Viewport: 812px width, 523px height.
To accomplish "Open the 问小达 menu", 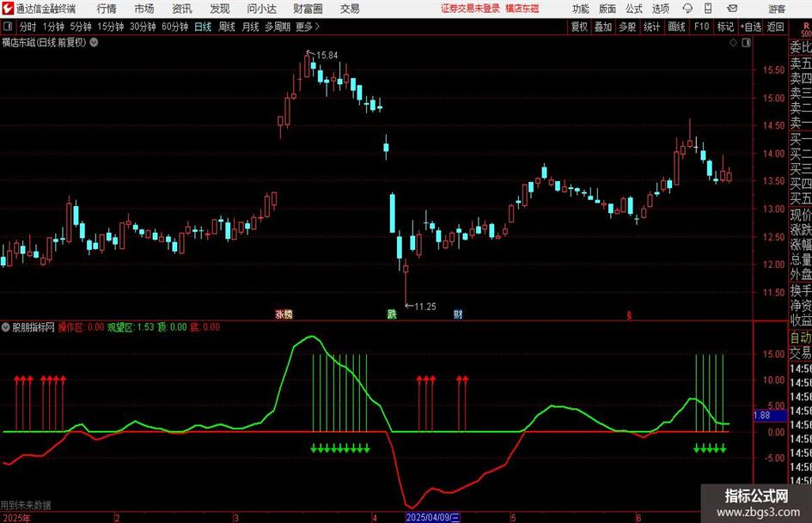I will pos(261,9).
